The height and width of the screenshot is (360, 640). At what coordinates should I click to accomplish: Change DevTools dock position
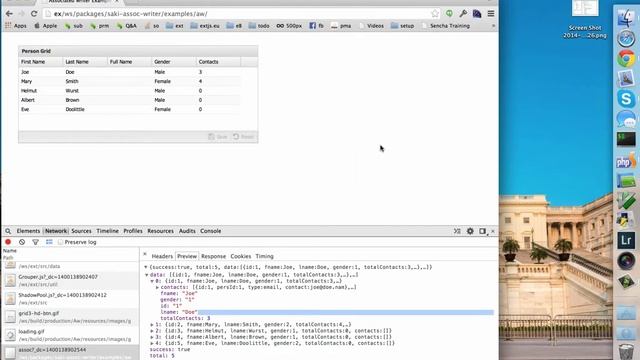(x=482, y=231)
